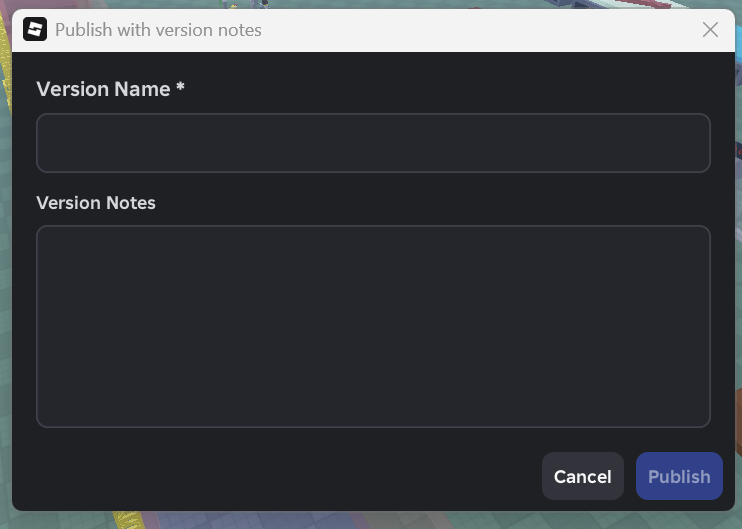
Task: Dismiss the dialog using the Cancel button
Action: [583, 476]
